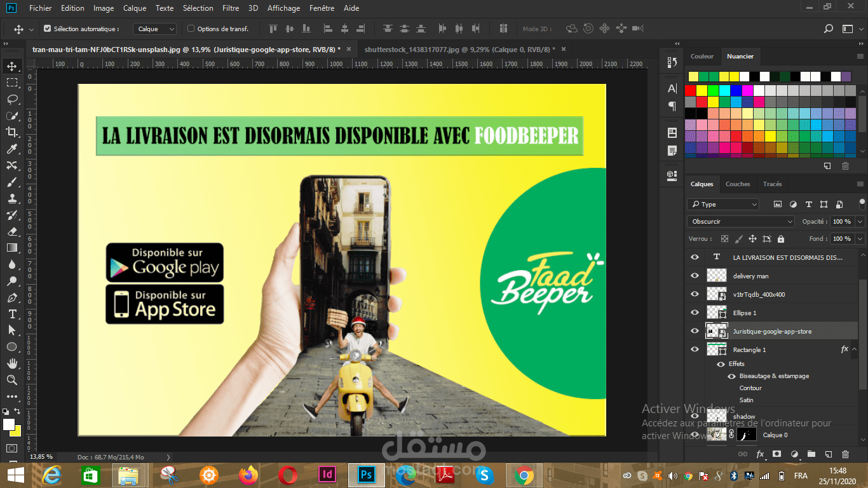Select the Eraser tool
This screenshot has height=488, width=868.
(x=11, y=231)
